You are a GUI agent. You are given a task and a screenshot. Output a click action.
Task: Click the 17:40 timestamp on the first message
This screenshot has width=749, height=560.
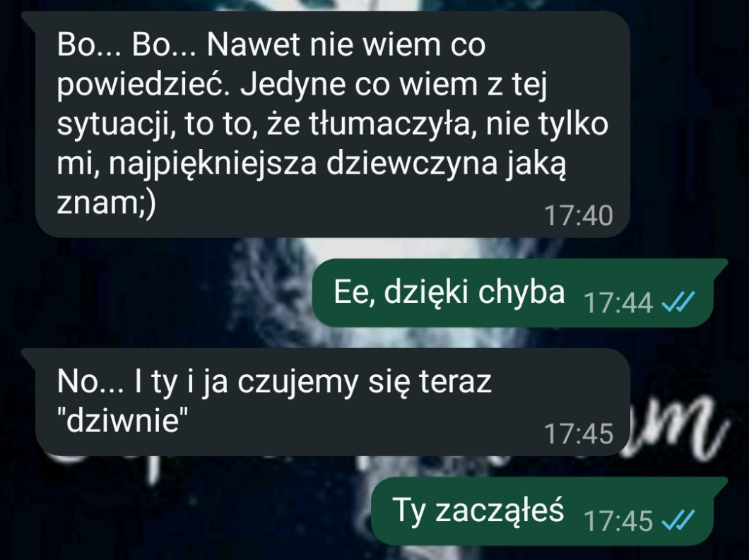578,215
